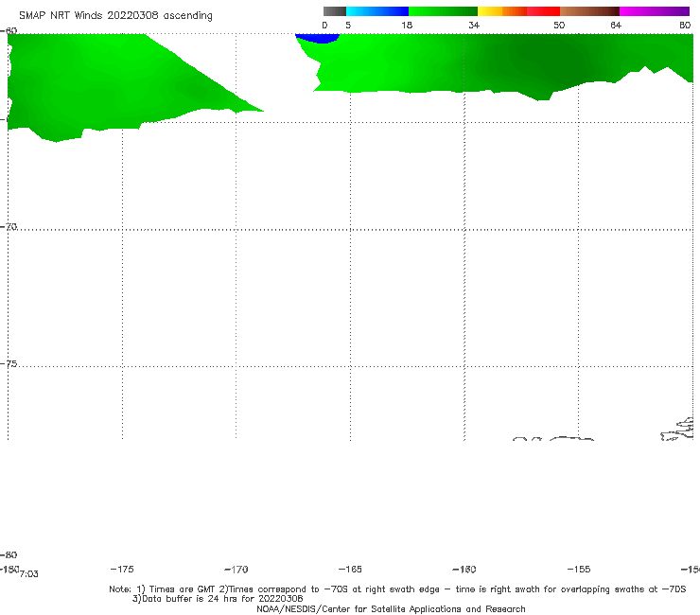Click the color bar label '18'

tap(407, 25)
